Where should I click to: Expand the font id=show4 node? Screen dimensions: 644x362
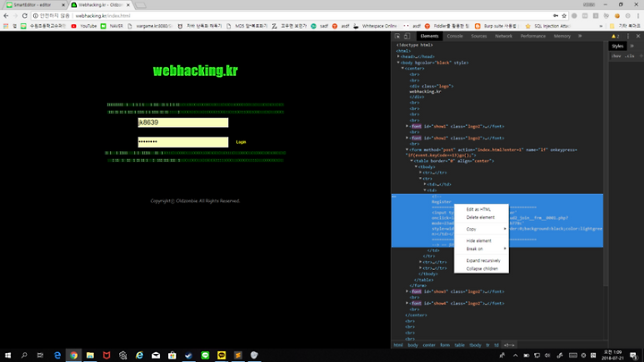407,303
